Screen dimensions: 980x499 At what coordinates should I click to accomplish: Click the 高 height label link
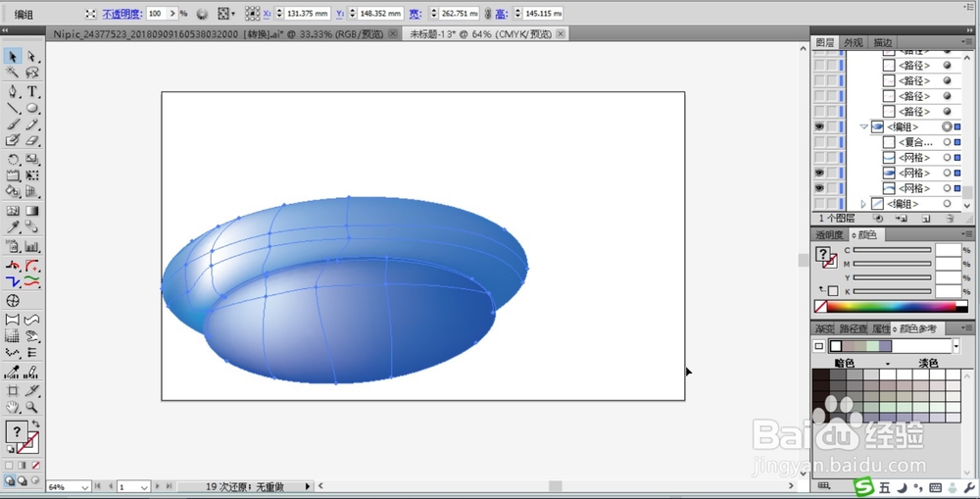pos(501,13)
